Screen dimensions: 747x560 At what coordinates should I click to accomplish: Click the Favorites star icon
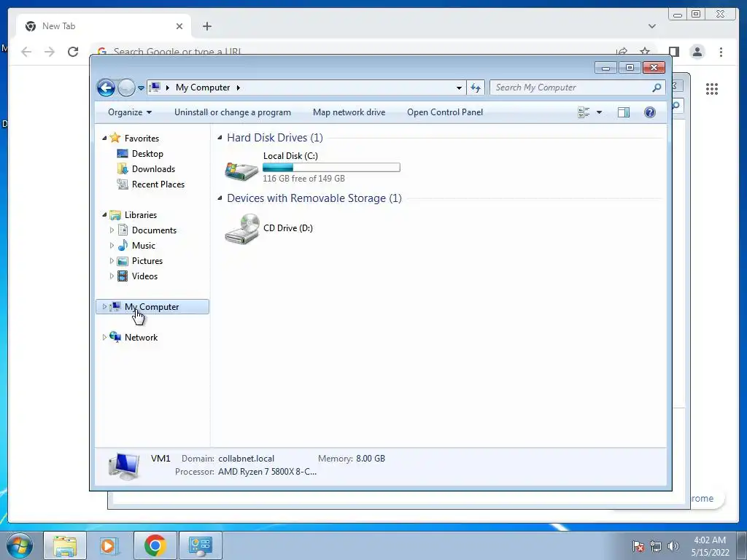[115, 138]
